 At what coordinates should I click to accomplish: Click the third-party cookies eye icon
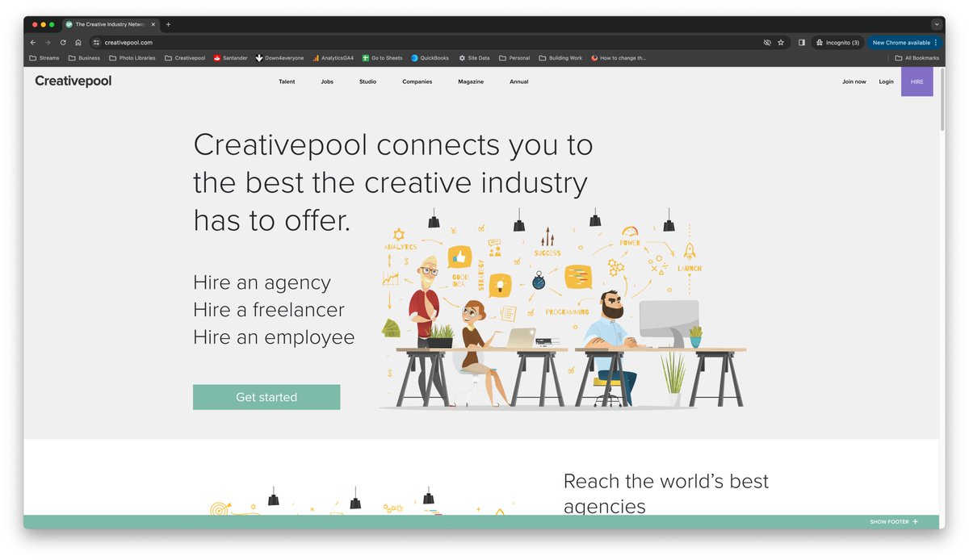point(767,42)
